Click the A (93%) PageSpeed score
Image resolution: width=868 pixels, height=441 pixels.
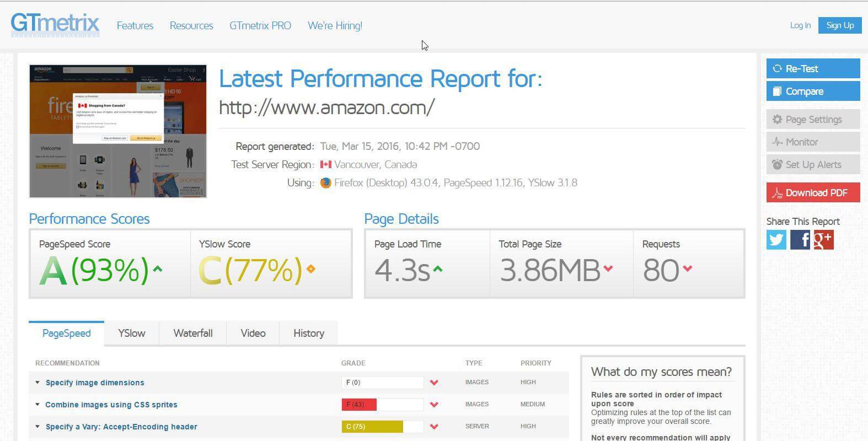[94, 270]
